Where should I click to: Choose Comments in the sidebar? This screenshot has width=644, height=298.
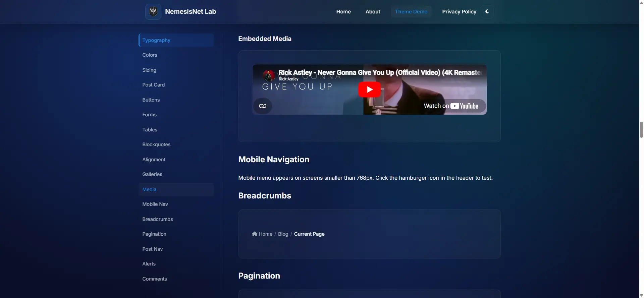click(176, 279)
